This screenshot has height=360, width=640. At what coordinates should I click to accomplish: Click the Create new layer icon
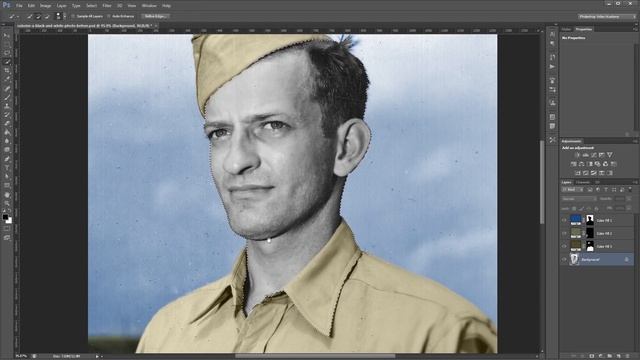coord(619,356)
